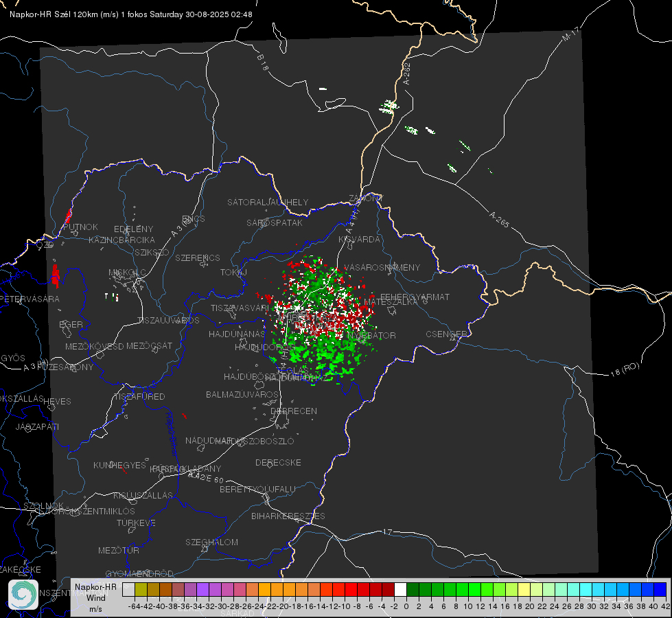The height and width of the screenshot is (618, 672).
Task: Click the BIHARKERESZTES city label
Action: [x=288, y=516]
